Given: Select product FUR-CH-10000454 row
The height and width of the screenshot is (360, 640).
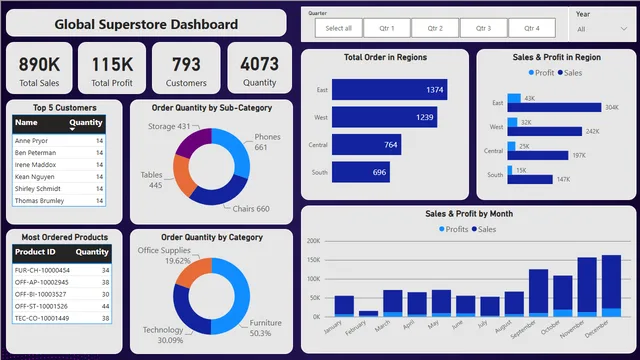Looking at the screenshot, I should point(62,270).
